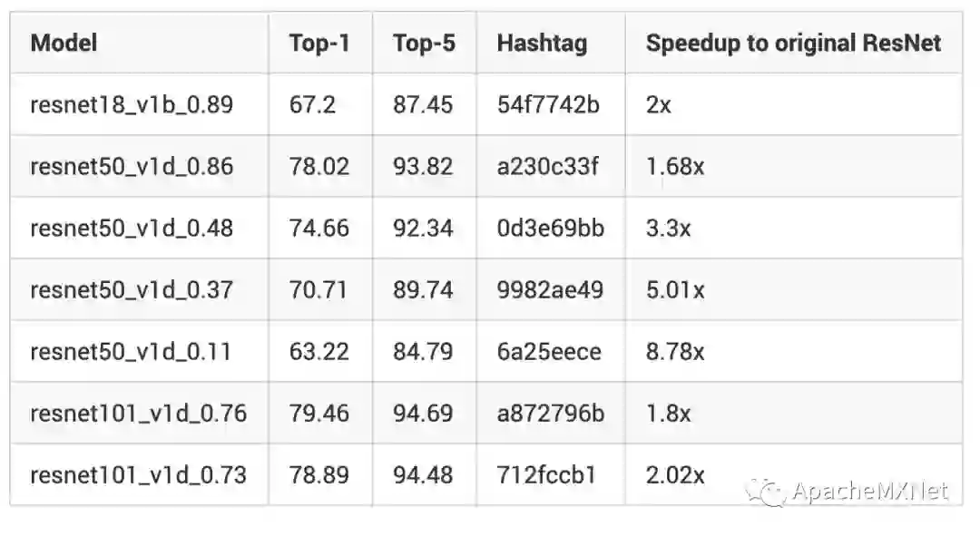Select the resnet50_v1d_0.86 model name
This screenshot has height=536, width=980.
tap(132, 166)
